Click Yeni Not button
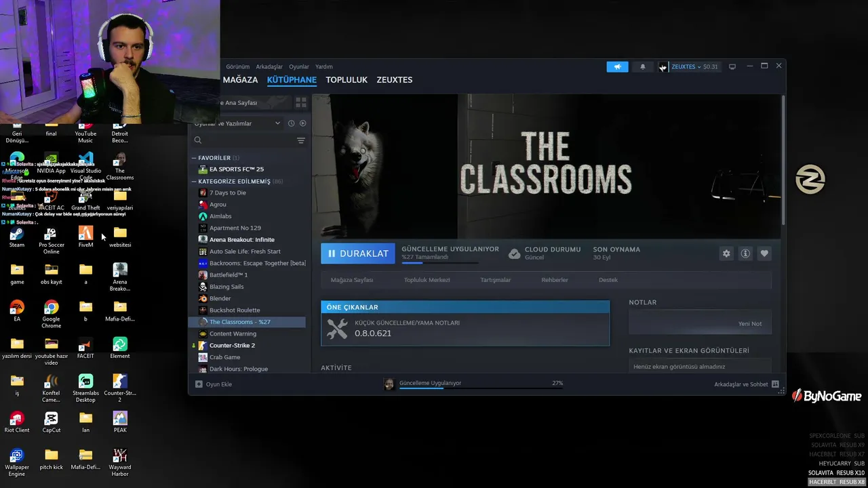The height and width of the screenshot is (488, 868). pos(750,324)
